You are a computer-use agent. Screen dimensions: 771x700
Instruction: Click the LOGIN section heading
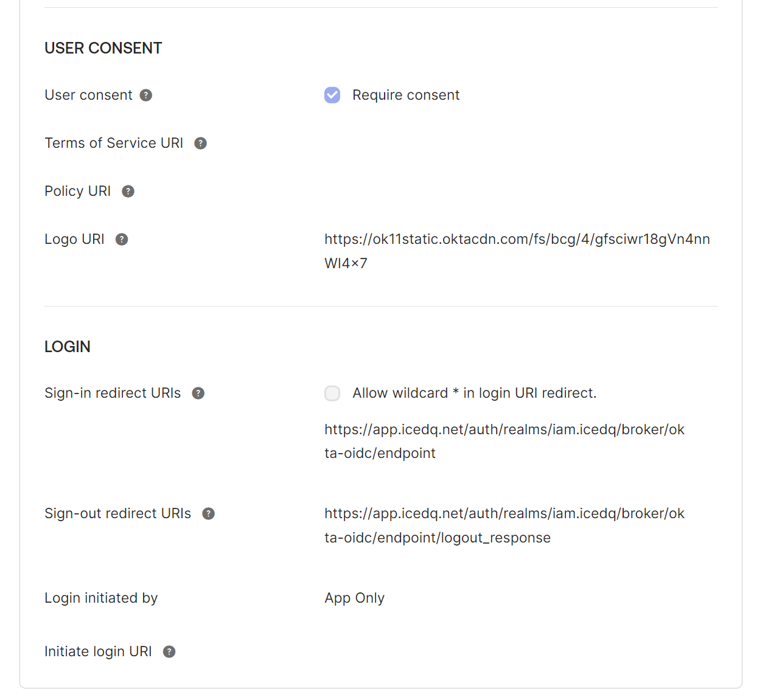[x=68, y=347]
